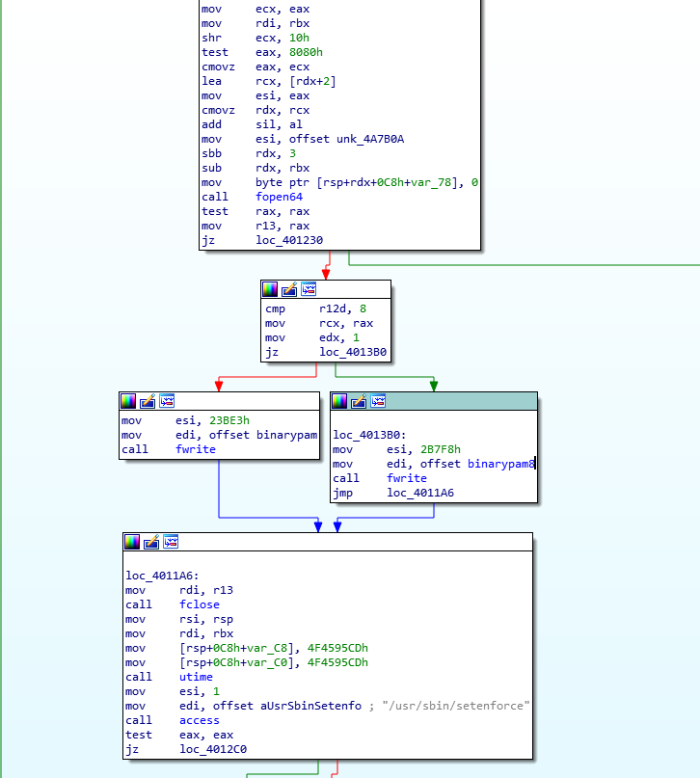Open the color picker icon on the binarypam fwrite block

pyautogui.click(x=128, y=401)
